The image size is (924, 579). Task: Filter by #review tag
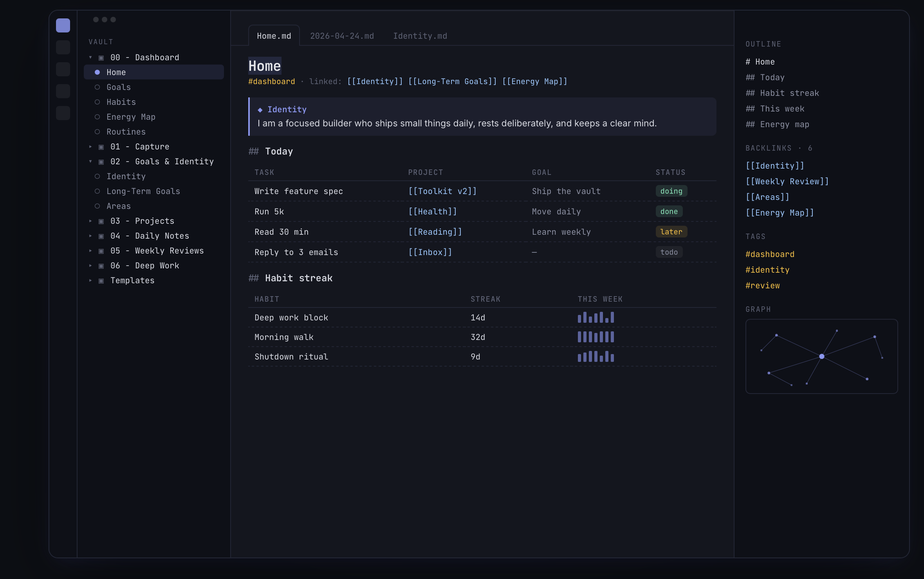point(762,286)
